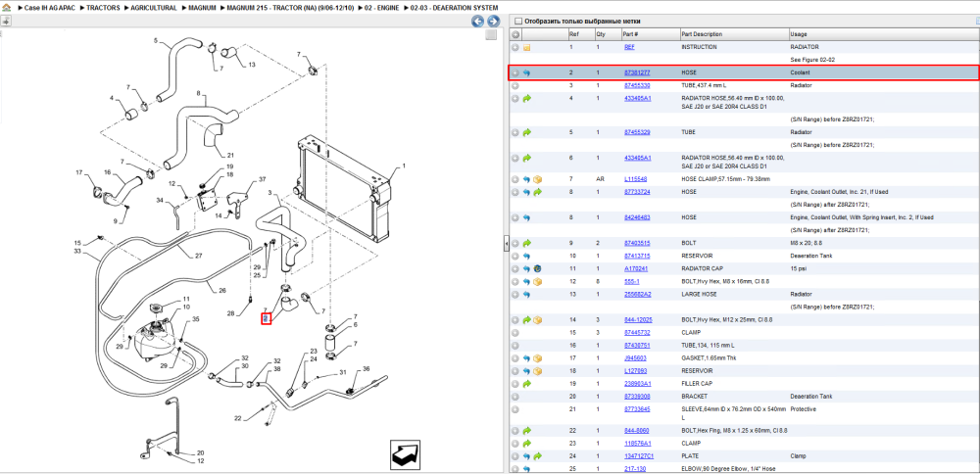
Task: Click globe icon on RADIATOR CAP row
Action: [x=537, y=268]
